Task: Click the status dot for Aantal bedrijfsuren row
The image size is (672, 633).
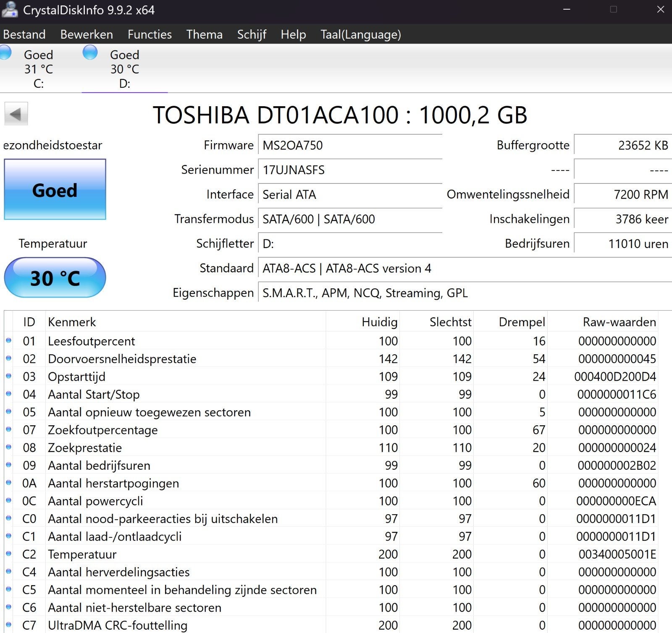Action: coord(8,465)
